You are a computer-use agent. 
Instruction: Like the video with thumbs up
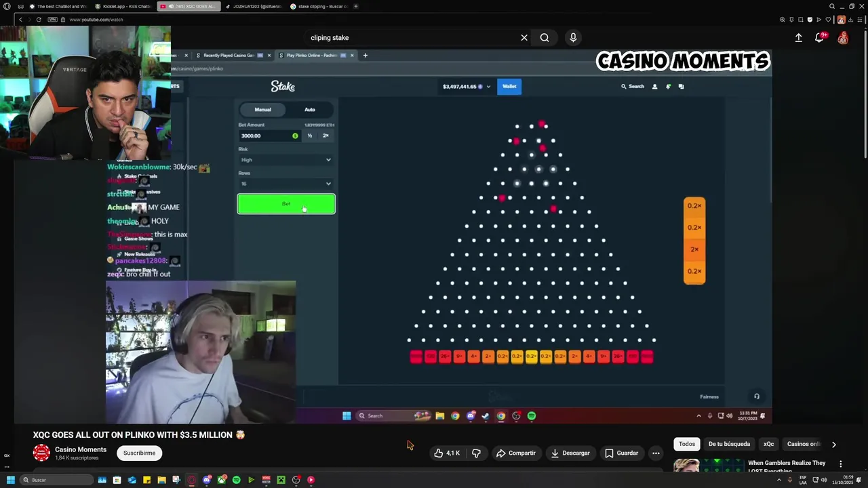pyautogui.click(x=447, y=453)
